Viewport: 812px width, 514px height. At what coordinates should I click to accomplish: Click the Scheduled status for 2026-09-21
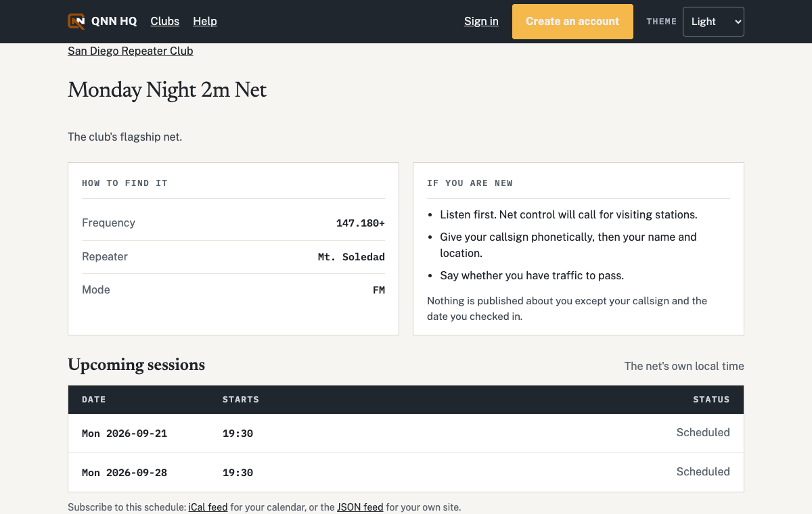coord(703,433)
